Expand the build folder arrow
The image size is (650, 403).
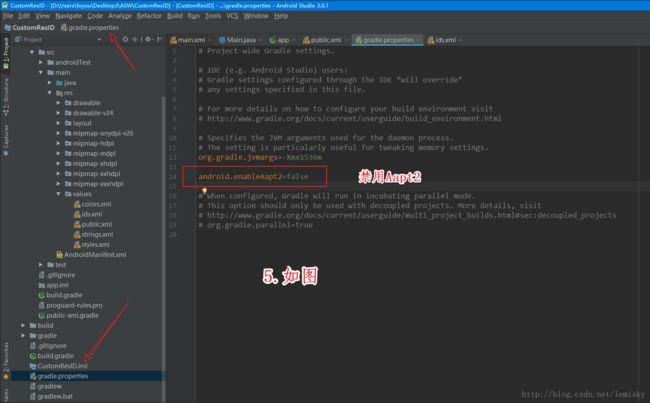23,325
